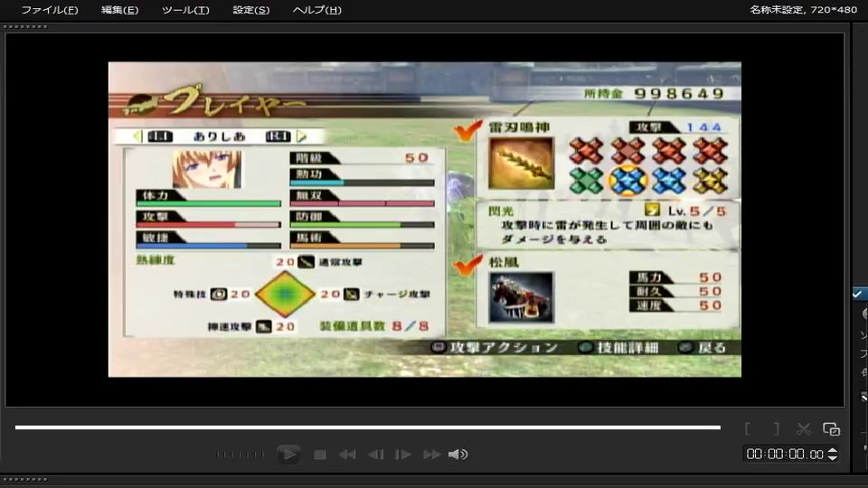Screen dimensions: 868x488
Task: Open the volume speaker control
Action: (458, 455)
